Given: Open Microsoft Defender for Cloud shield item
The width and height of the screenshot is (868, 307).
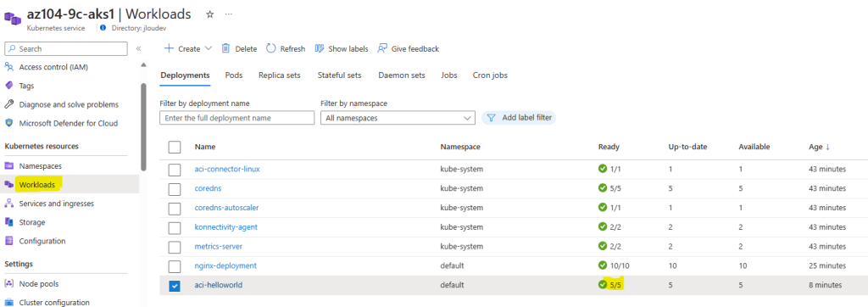Looking at the screenshot, I should coord(61,123).
